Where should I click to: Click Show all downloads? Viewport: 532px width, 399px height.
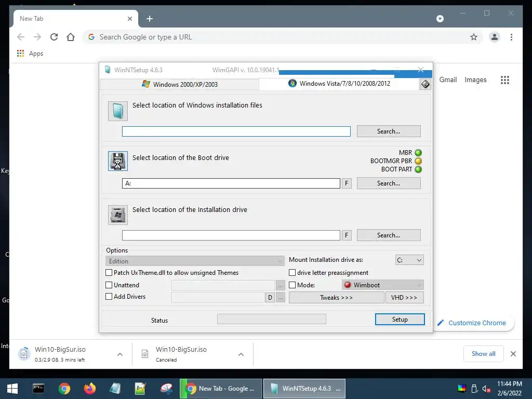tap(483, 354)
